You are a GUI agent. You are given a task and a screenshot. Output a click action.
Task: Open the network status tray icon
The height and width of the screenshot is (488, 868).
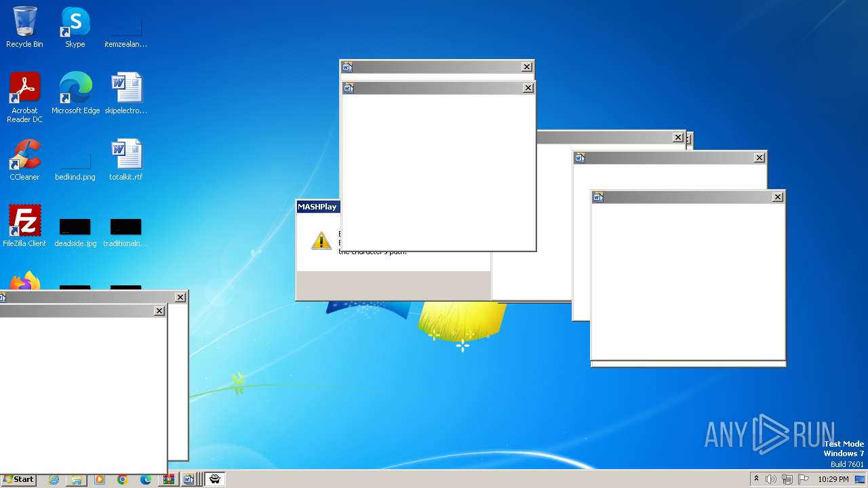tap(787, 479)
